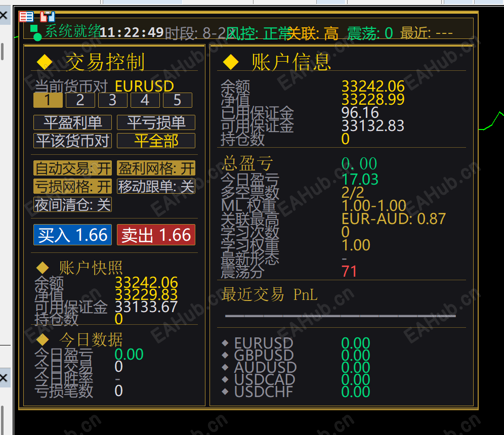
Task: Click the recent trades PnL bar
Action: point(341,316)
